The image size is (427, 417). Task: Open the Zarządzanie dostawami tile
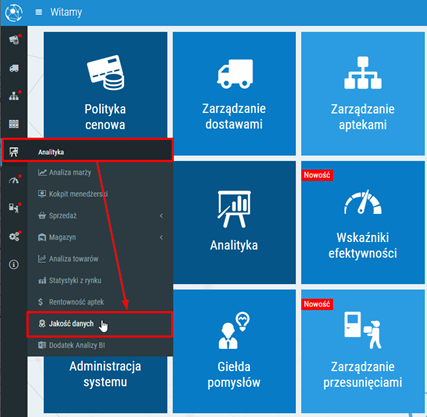[x=234, y=93]
